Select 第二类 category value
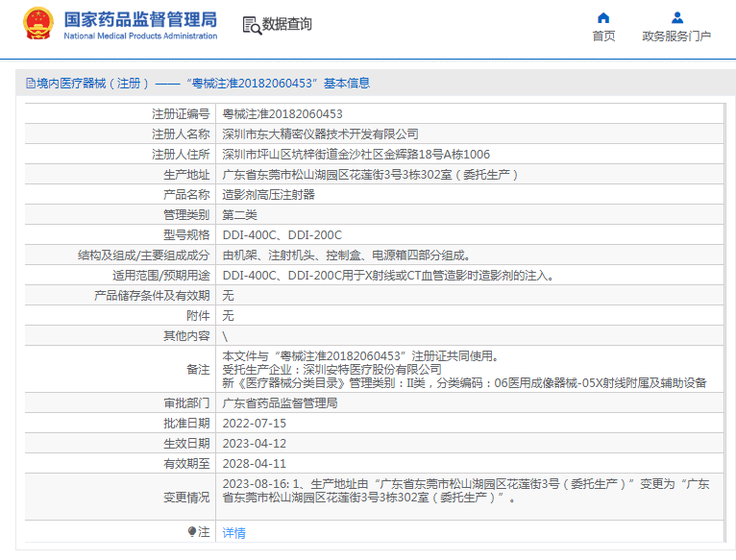Screen dimensions: 736x560 point(239,215)
